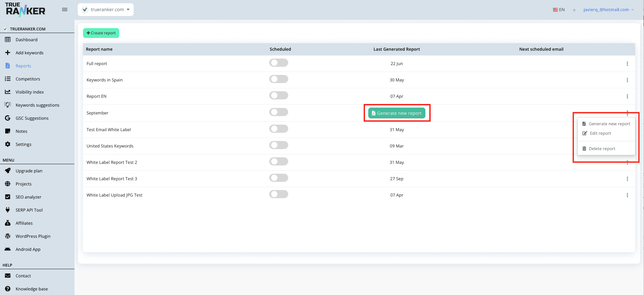
Task: Select Generate new report in the context menu
Action: [606, 124]
